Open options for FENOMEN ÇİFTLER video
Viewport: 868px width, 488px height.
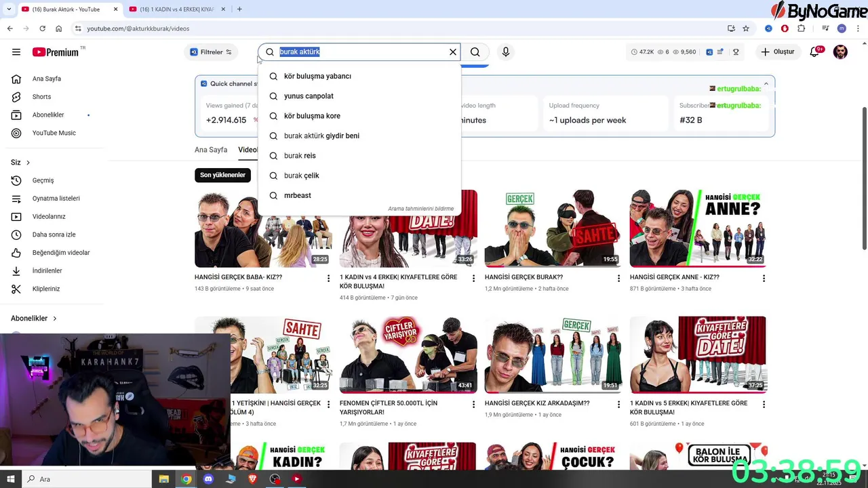[473, 405]
